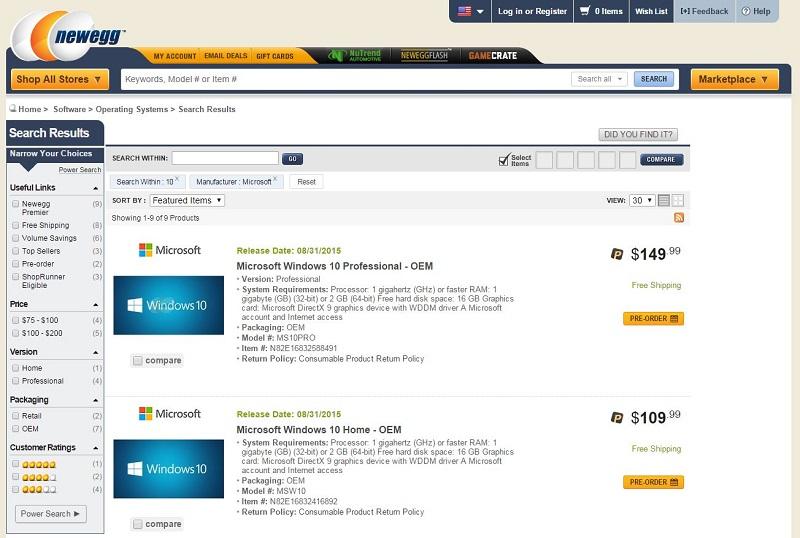800x538 pixels.
Task: Switch to grid view icon
Action: 678,200
